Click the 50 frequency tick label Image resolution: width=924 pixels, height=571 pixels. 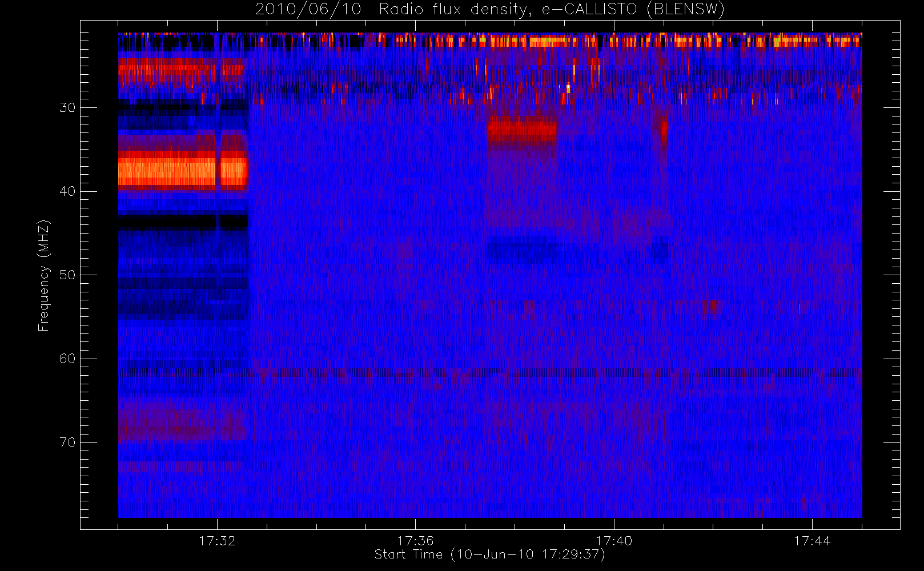[67, 275]
